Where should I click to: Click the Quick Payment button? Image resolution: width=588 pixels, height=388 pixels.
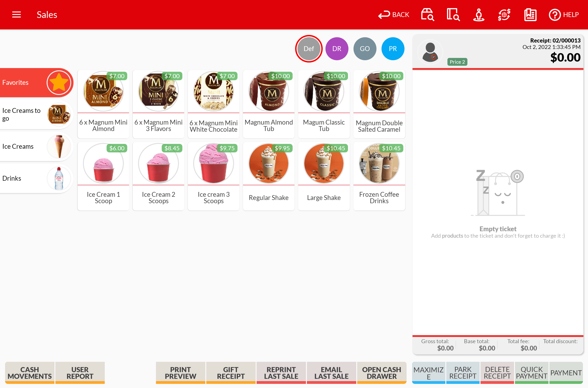pyautogui.click(x=531, y=372)
